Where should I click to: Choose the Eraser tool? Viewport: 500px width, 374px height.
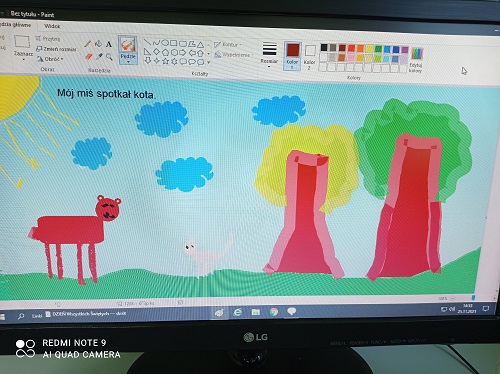pyautogui.click(x=88, y=56)
